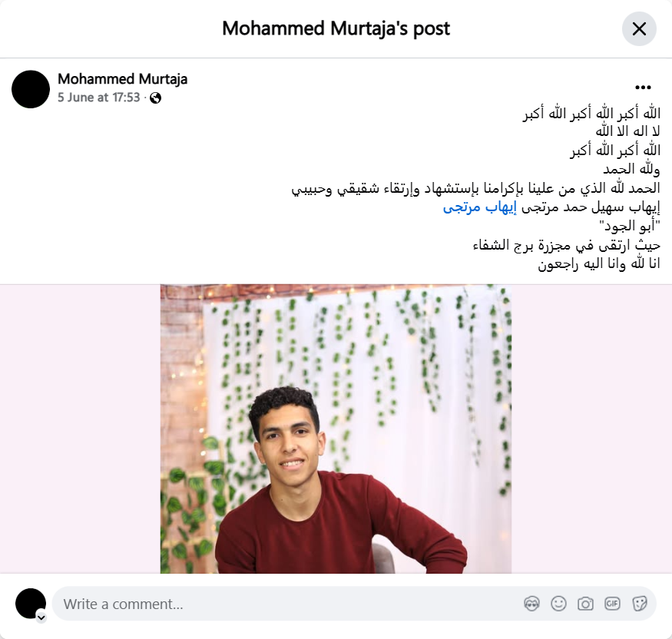672x639 pixels.
Task: Open the GIF picker
Action: pyautogui.click(x=612, y=604)
